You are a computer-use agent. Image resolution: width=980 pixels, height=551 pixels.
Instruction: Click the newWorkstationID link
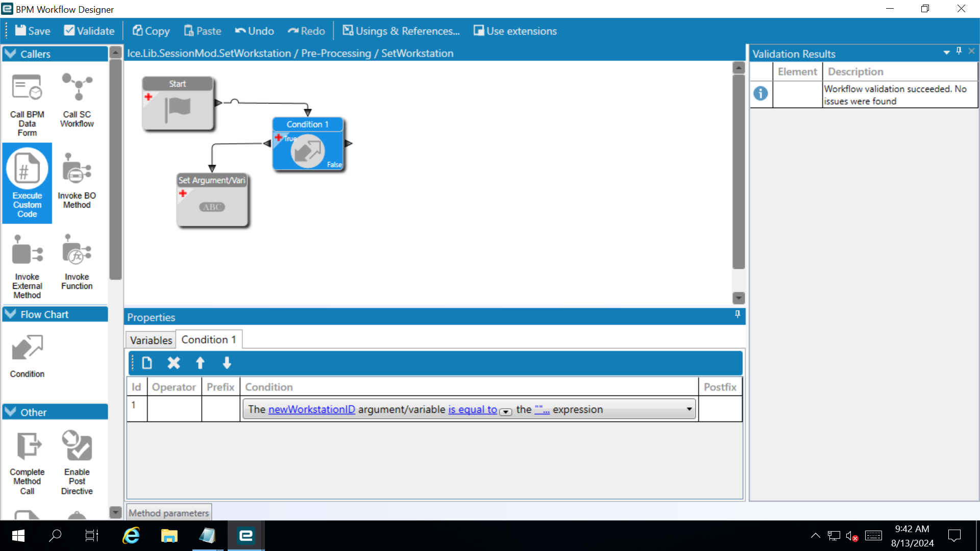point(311,409)
